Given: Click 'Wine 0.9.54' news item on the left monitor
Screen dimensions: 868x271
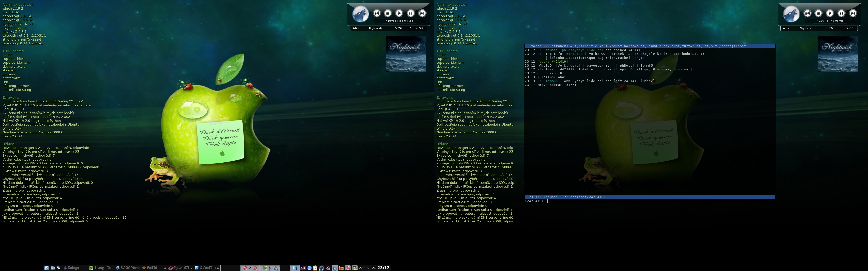Looking at the screenshot, I should 12,128.
